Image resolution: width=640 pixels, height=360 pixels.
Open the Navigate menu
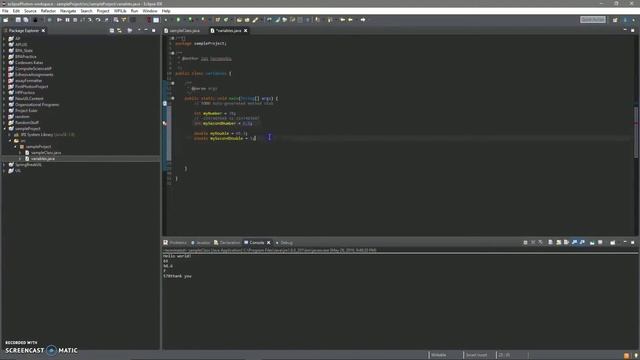[68, 11]
